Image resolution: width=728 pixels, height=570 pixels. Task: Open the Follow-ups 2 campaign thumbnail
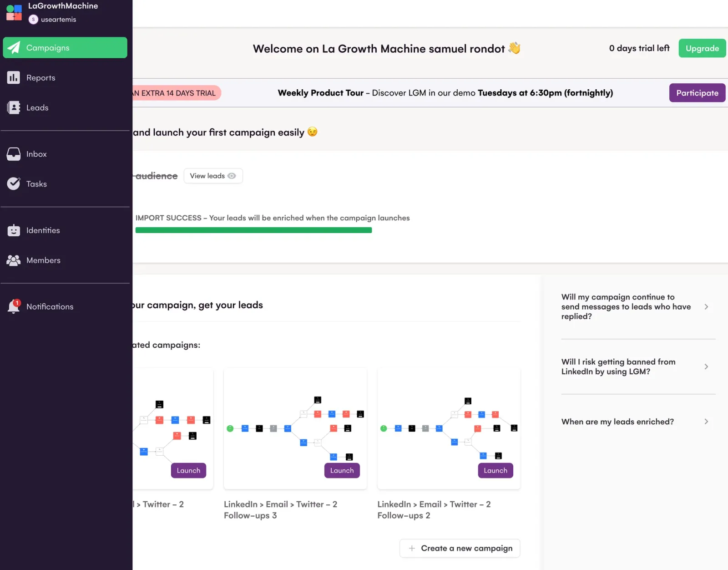coord(449,429)
